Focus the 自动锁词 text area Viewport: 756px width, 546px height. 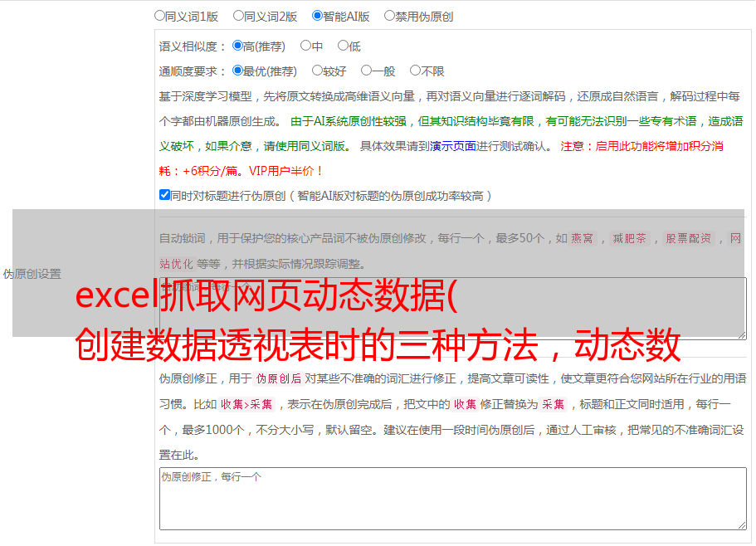453,309
